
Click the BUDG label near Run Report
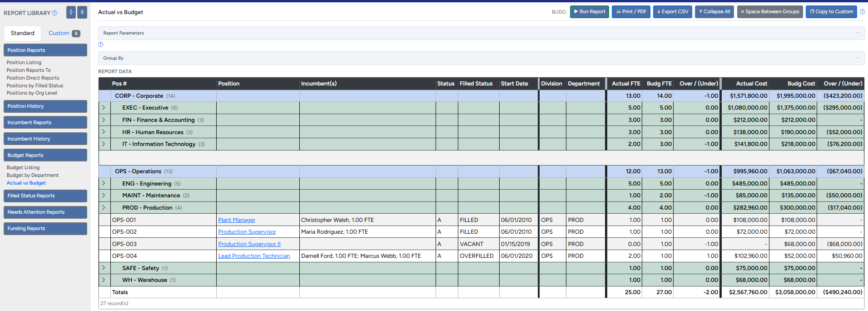[x=559, y=12]
